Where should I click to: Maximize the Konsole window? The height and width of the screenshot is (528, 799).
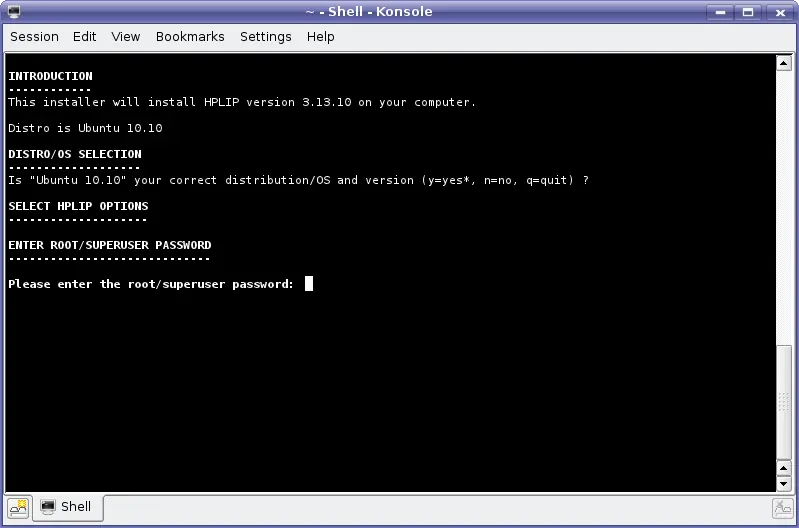[x=748, y=12]
